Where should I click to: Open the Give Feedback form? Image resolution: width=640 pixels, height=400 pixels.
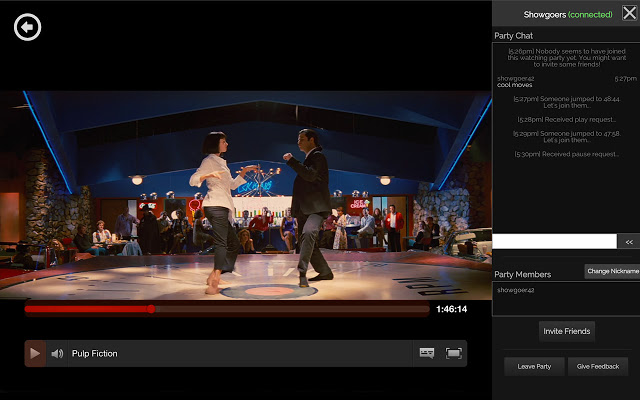(598, 366)
